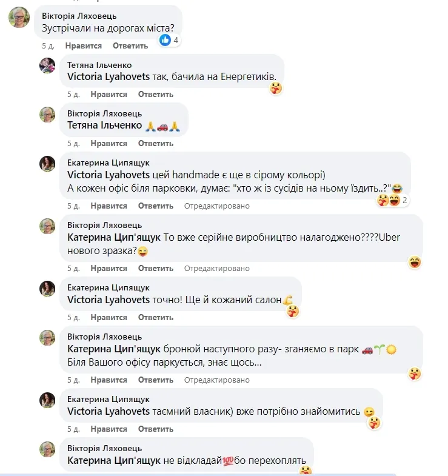Open Тетяна Ільченко author name link
The image size is (448, 476).
(x=99, y=65)
